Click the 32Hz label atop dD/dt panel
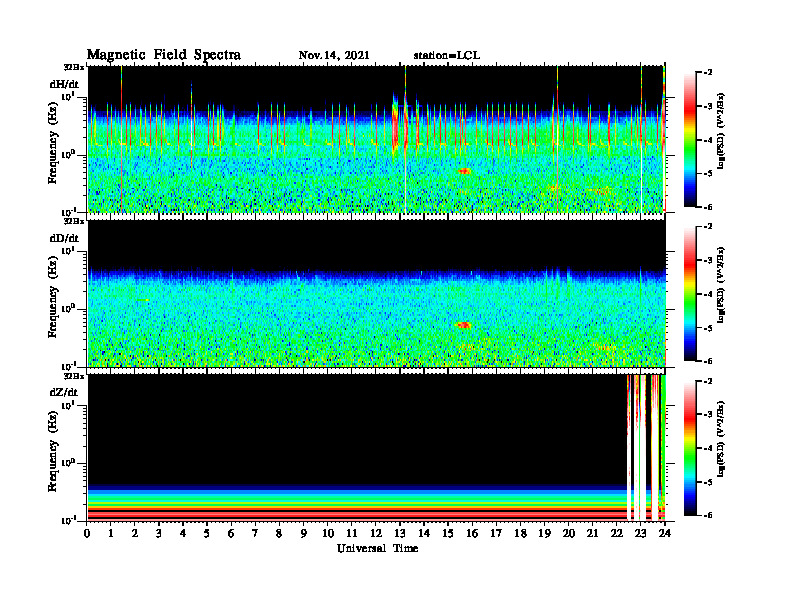792x612 pixels. 74,221
